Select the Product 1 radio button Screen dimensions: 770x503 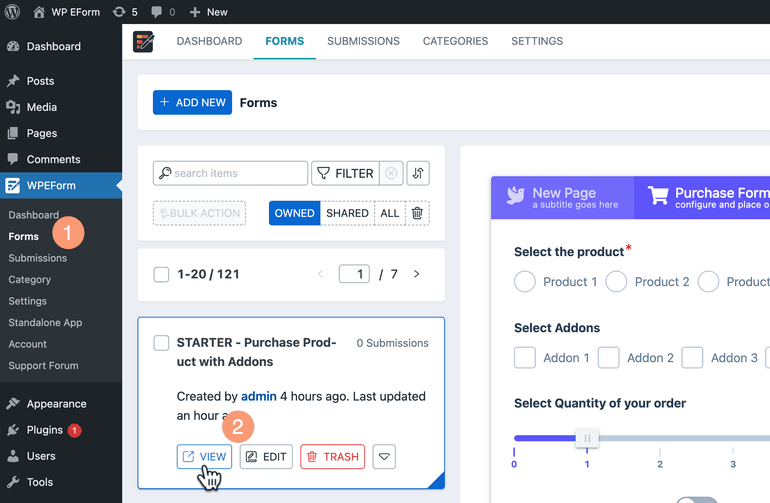pos(525,282)
